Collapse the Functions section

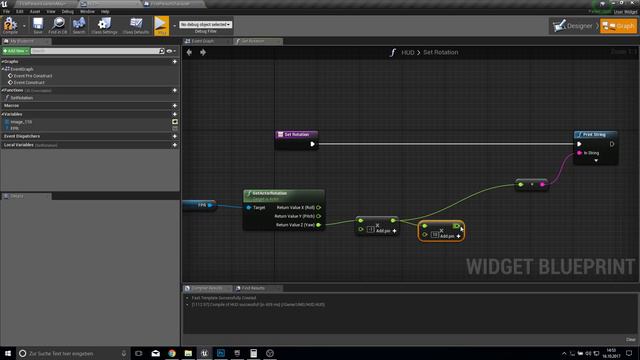pyautogui.click(x=3, y=90)
